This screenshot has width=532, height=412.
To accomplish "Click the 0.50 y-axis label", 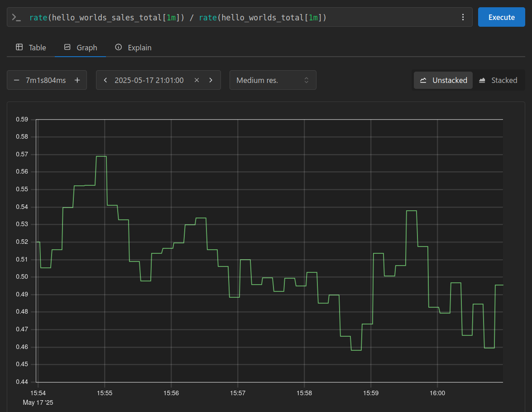I will [x=22, y=277].
